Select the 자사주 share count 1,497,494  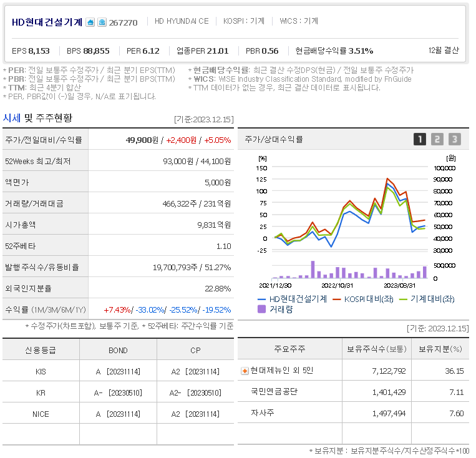pyautogui.click(x=389, y=413)
